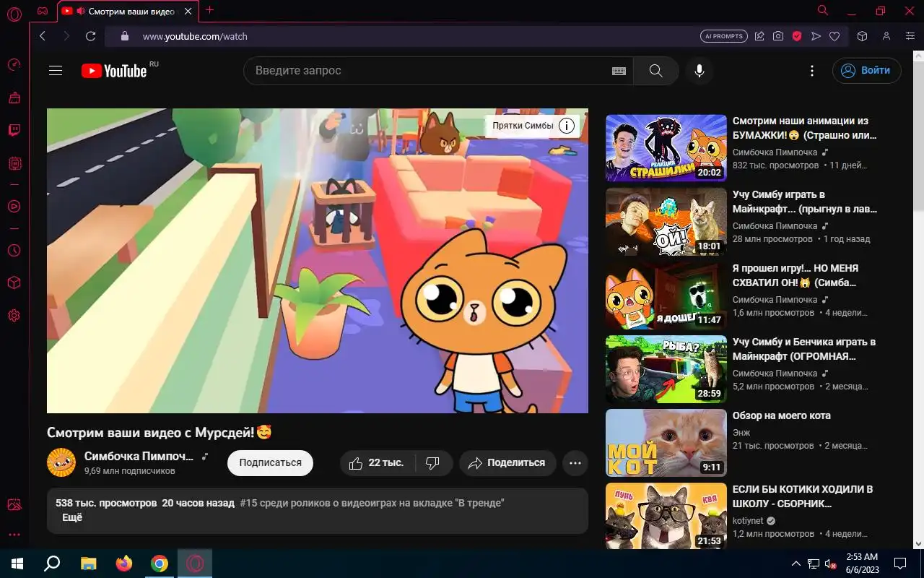Open GX Corner gamepad icon
Image resolution: width=924 pixels, height=578 pixels.
43,11
